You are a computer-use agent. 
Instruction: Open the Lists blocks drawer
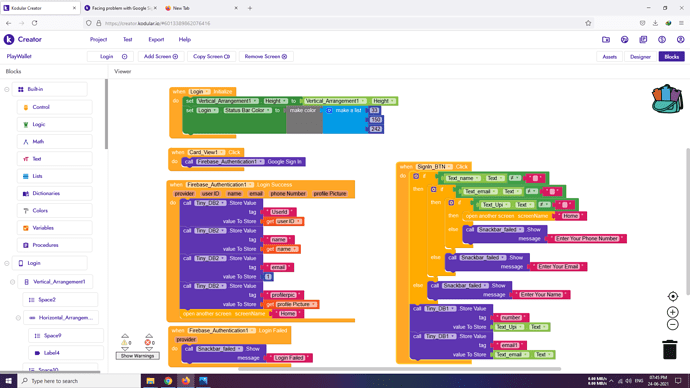click(x=55, y=176)
